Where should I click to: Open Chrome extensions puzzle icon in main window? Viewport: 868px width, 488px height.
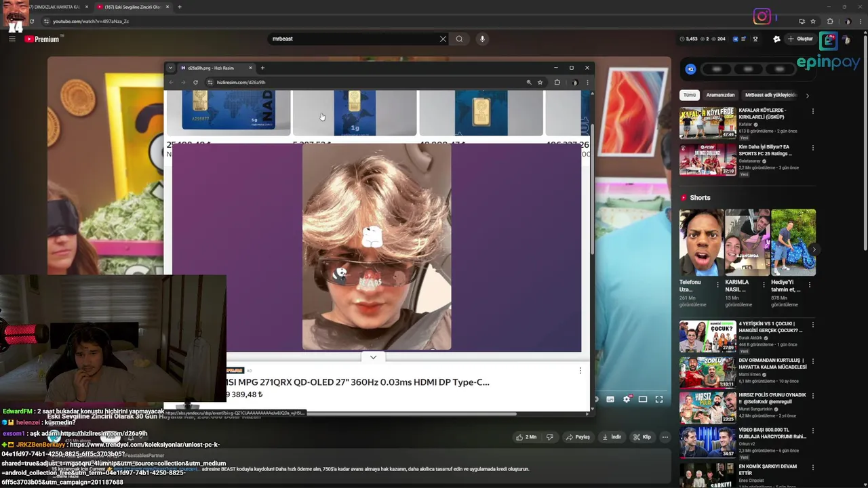click(x=830, y=21)
